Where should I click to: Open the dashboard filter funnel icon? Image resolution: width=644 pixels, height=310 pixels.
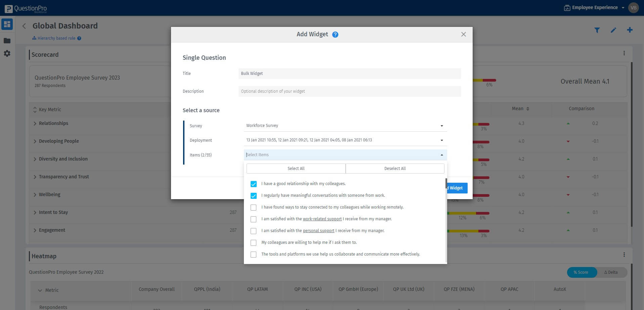point(597,30)
